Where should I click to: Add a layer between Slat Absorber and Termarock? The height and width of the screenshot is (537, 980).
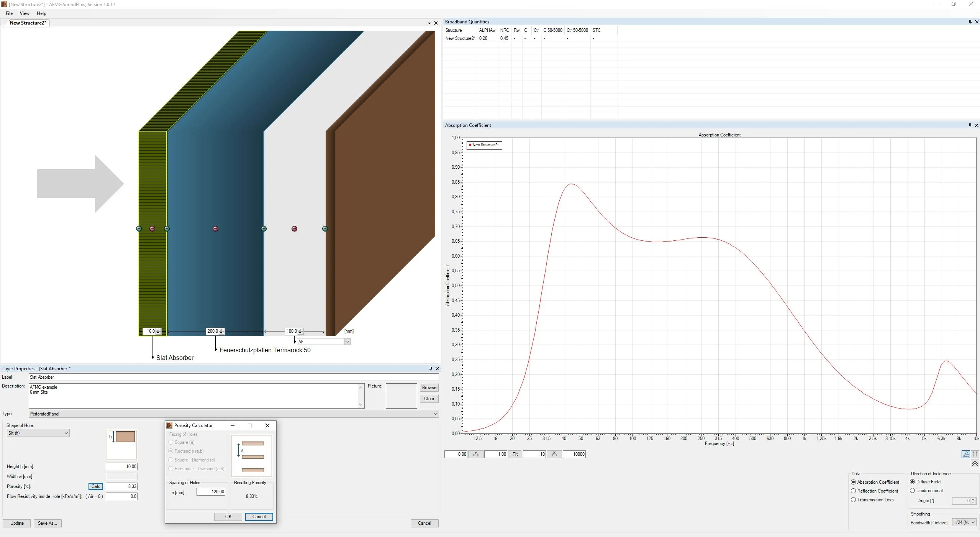pos(167,229)
